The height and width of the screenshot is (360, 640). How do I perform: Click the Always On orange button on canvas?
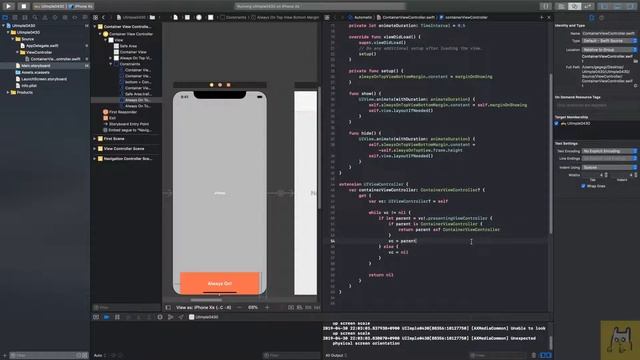click(x=220, y=283)
